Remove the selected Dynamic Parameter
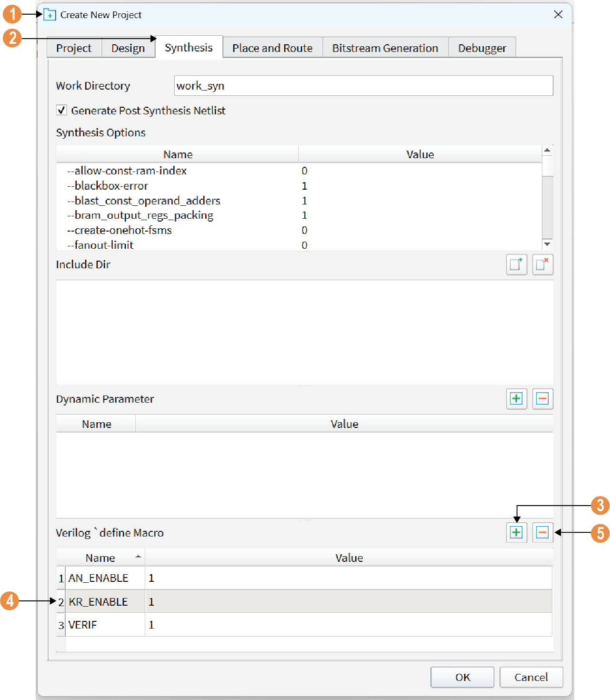This screenshot has width=610, height=700. 542,398
